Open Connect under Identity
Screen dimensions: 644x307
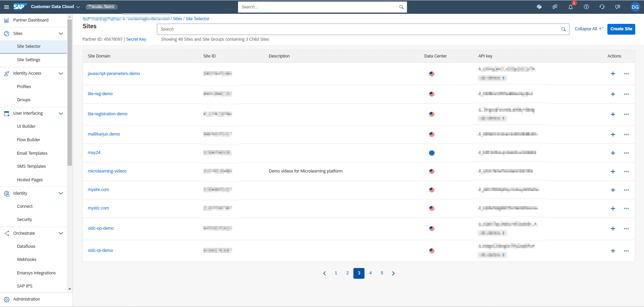pos(25,206)
